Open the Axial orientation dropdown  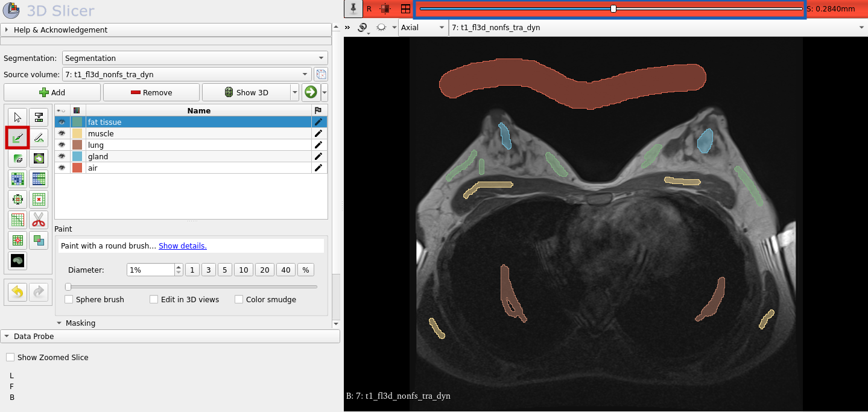423,28
